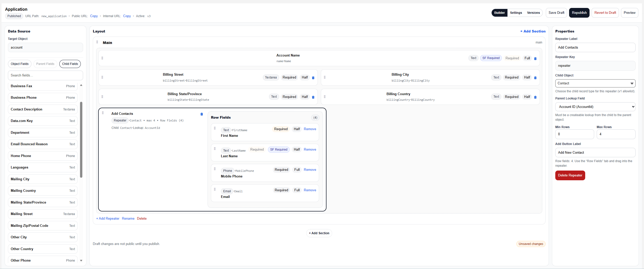The width and height of the screenshot is (644, 269).
Task: Open the Child Object dropdown
Action: [595, 83]
